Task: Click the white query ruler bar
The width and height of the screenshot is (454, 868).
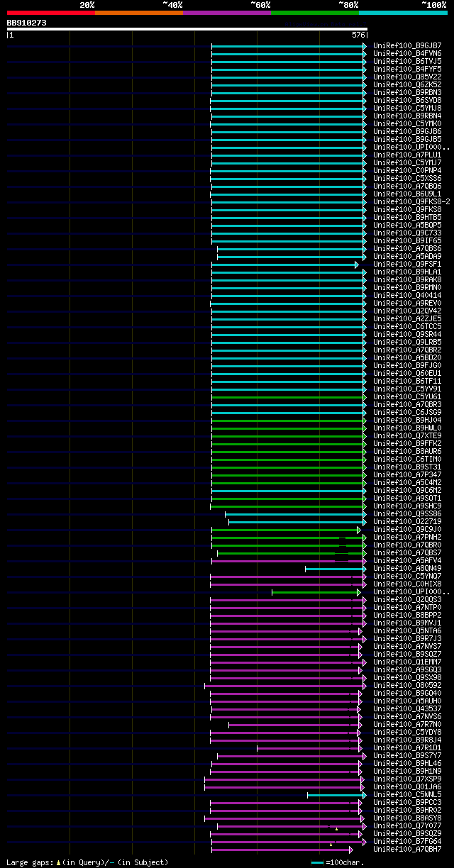Action: [x=187, y=29]
